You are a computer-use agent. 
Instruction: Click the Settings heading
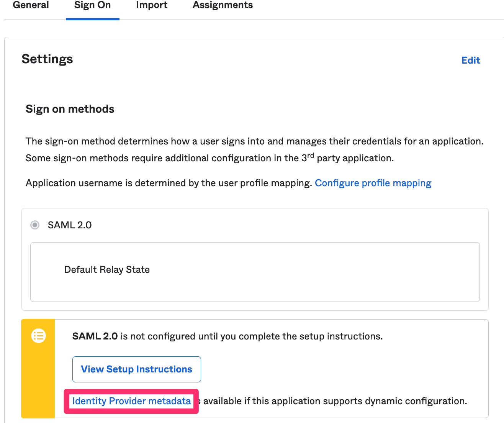tap(47, 59)
